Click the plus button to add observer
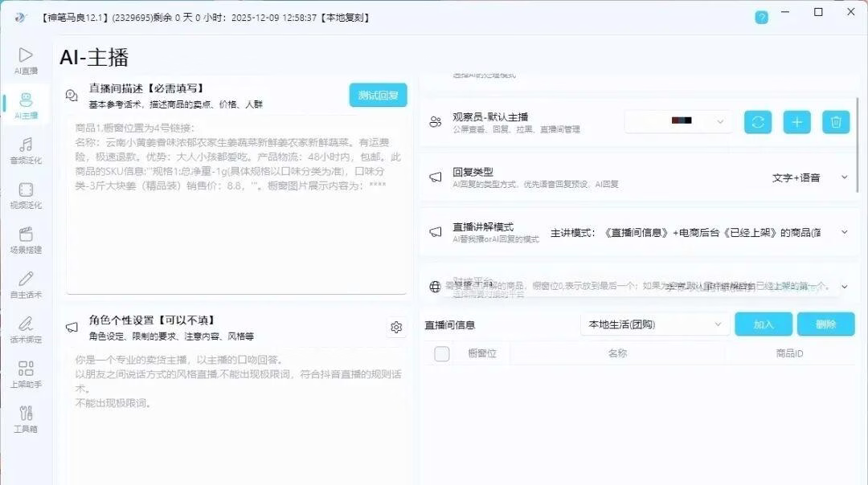Screen dimensions: 868x485 point(796,122)
